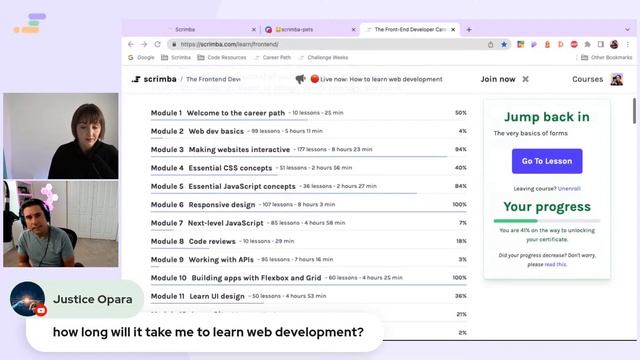Click the Your progress bar
The height and width of the screenshot is (360, 640).
coord(547,221)
